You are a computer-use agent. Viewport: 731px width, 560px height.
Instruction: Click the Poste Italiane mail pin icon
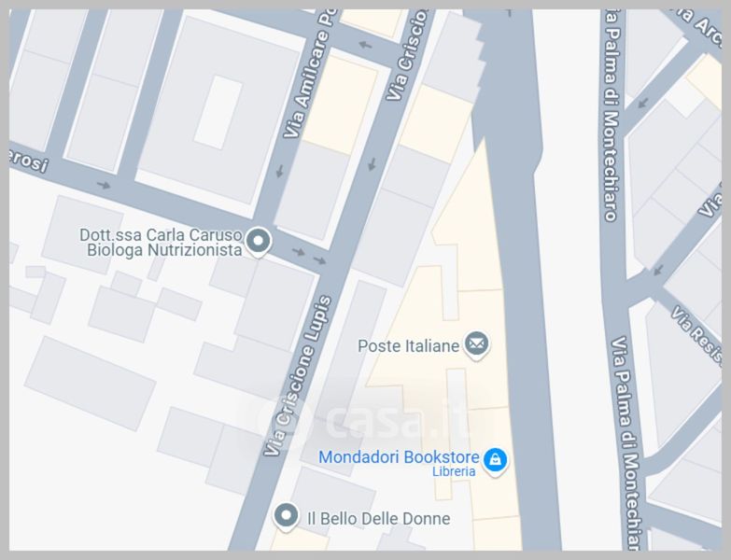coord(476,345)
